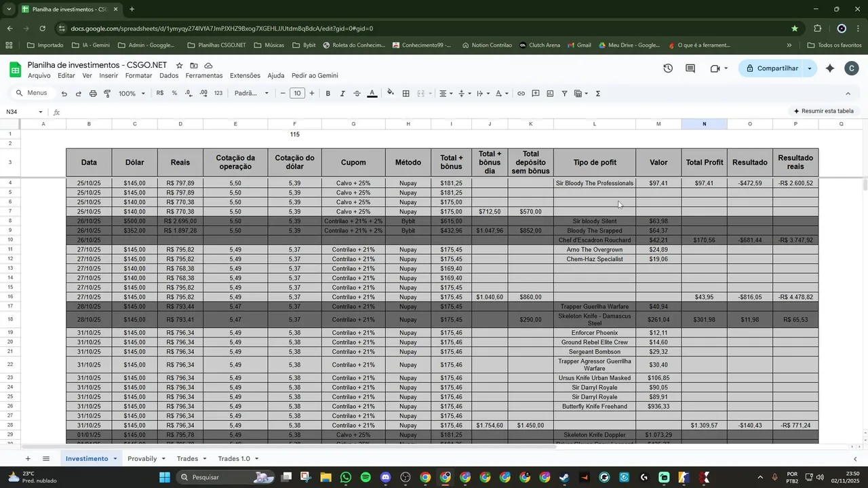This screenshot has height=488, width=868.
Task: Select cell 'Butterfly Knife Freehand'
Action: 595,407
